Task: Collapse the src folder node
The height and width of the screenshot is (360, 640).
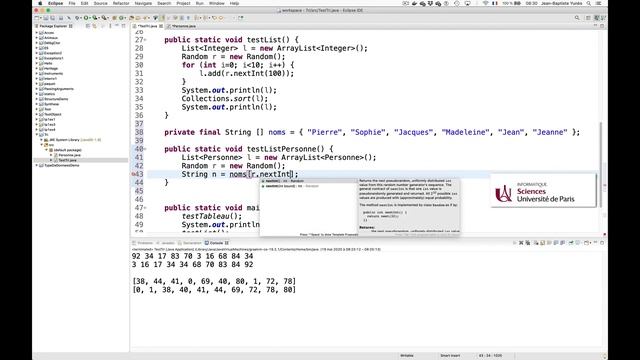Action: [41, 145]
